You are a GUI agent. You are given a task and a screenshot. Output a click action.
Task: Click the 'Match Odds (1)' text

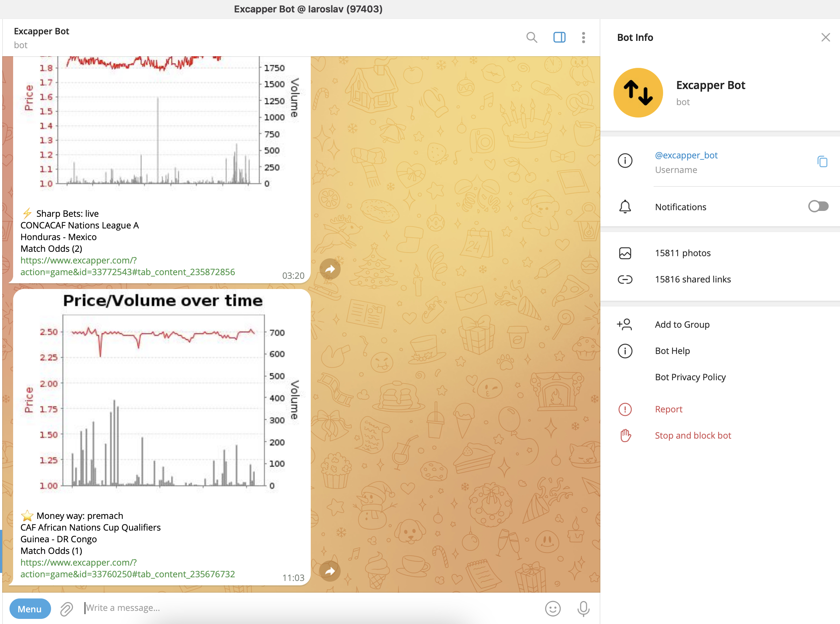[51, 551]
